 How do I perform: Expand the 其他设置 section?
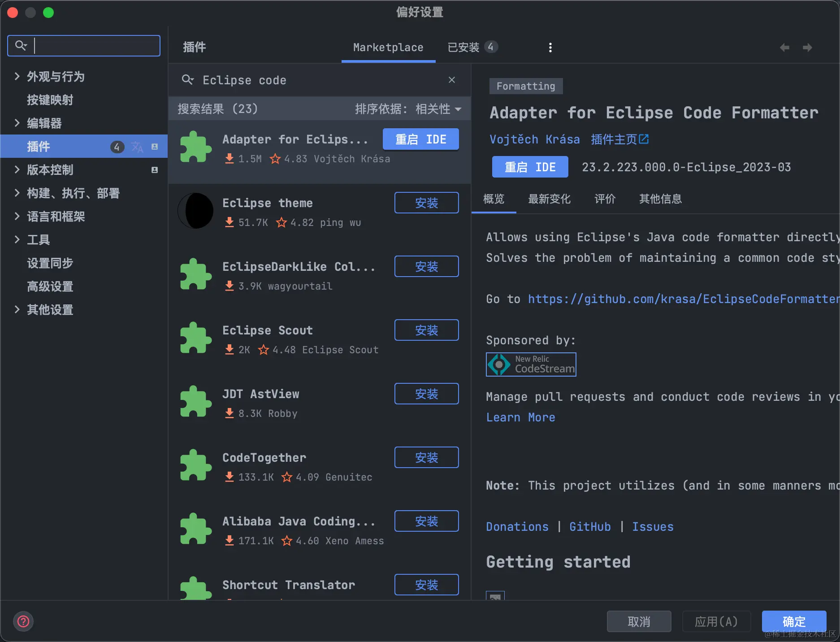point(17,309)
